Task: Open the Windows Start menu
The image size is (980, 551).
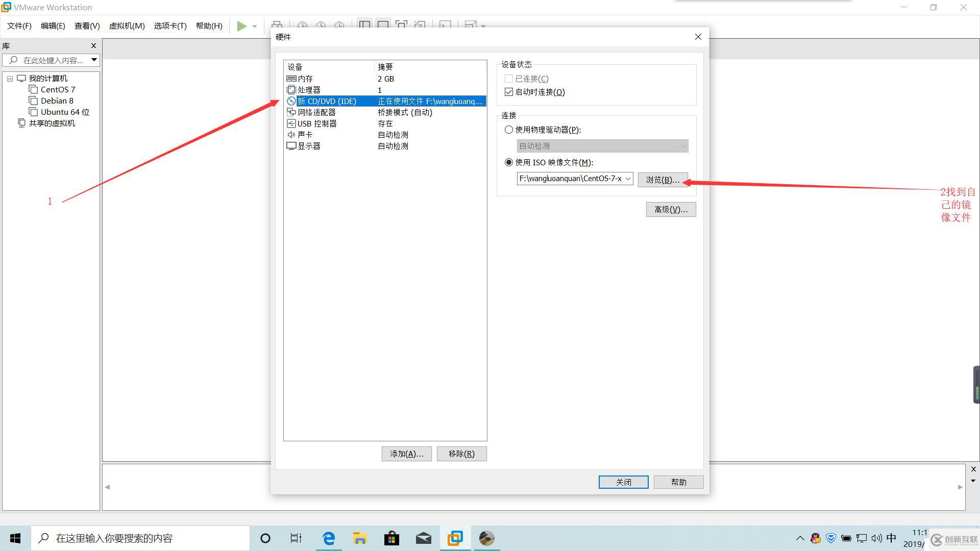Action: 15,538
